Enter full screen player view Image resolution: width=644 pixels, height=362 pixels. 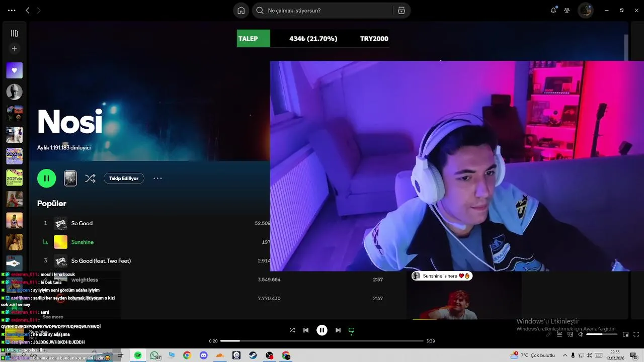[x=636, y=334]
